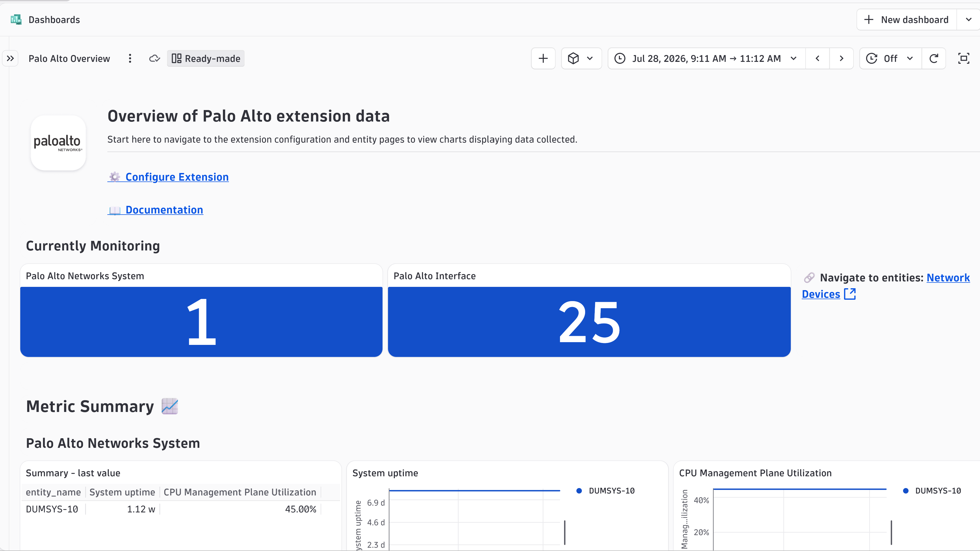Image resolution: width=980 pixels, height=551 pixels.
Task: Click the CPU Management Plane Utilization chart title
Action: click(x=755, y=473)
